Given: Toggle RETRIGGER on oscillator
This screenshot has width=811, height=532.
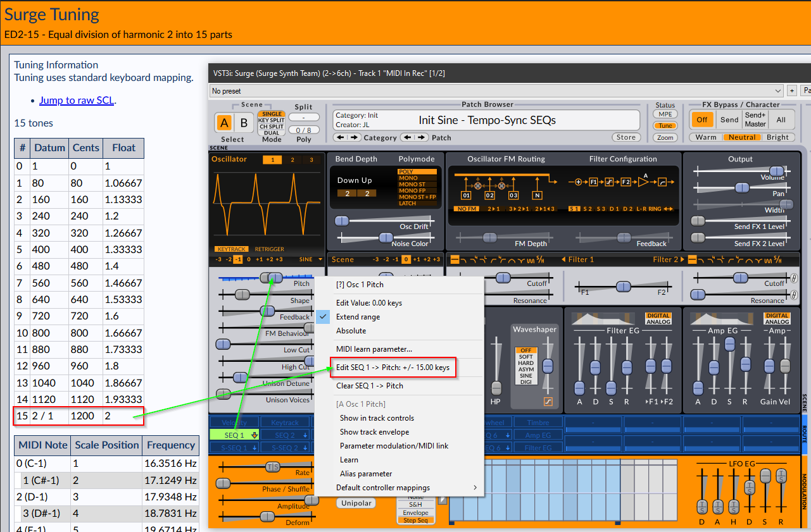Looking at the screenshot, I should 268,249.
